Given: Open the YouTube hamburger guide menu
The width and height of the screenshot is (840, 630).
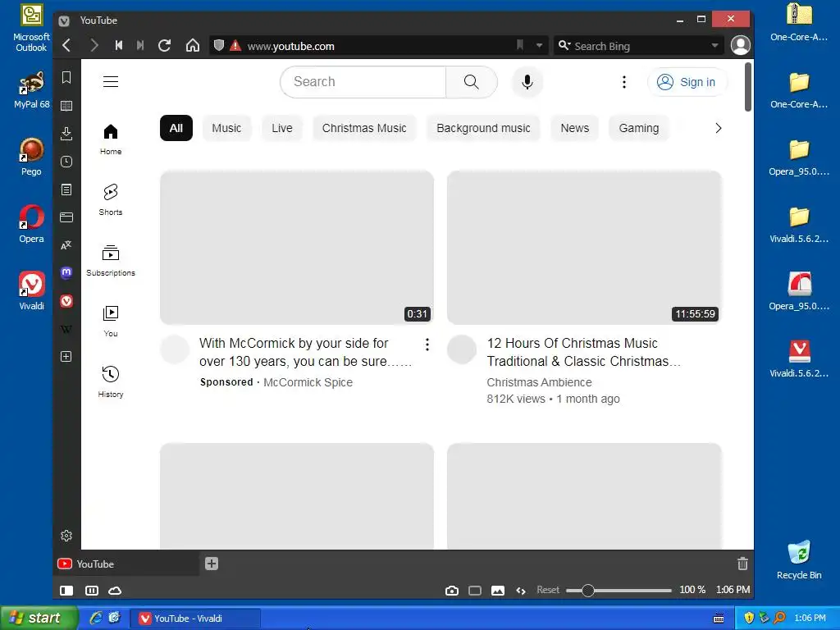Looking at the screenshot, I should (111, 81).
